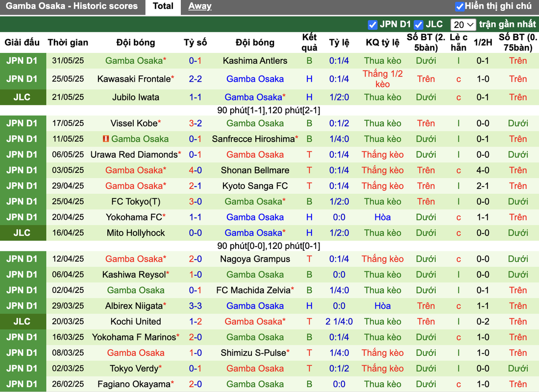Open Fagiano Okayama team link
Viewport: 539px width, 392px height.
tap(135, 384)
